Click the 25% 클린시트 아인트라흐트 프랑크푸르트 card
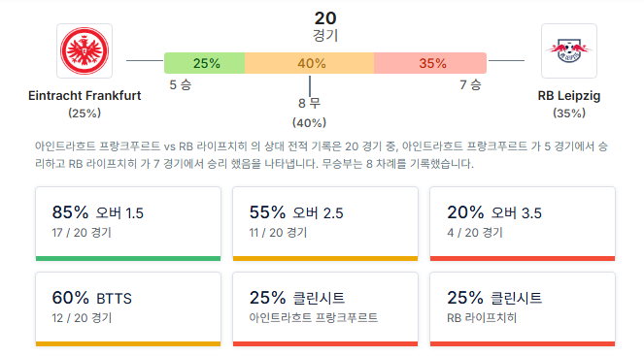 tap(325, 309)
